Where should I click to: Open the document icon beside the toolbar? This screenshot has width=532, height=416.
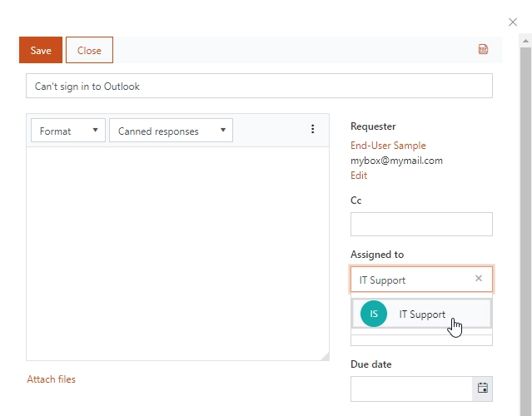[x=483, y=49]
